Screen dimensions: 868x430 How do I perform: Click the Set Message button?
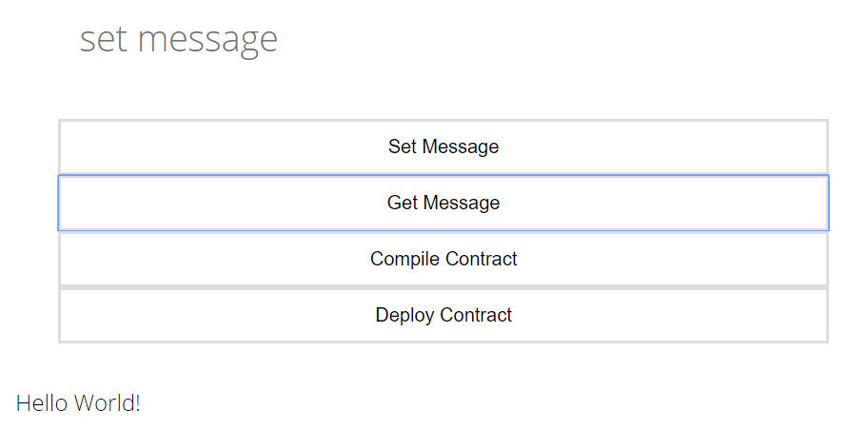444,147
